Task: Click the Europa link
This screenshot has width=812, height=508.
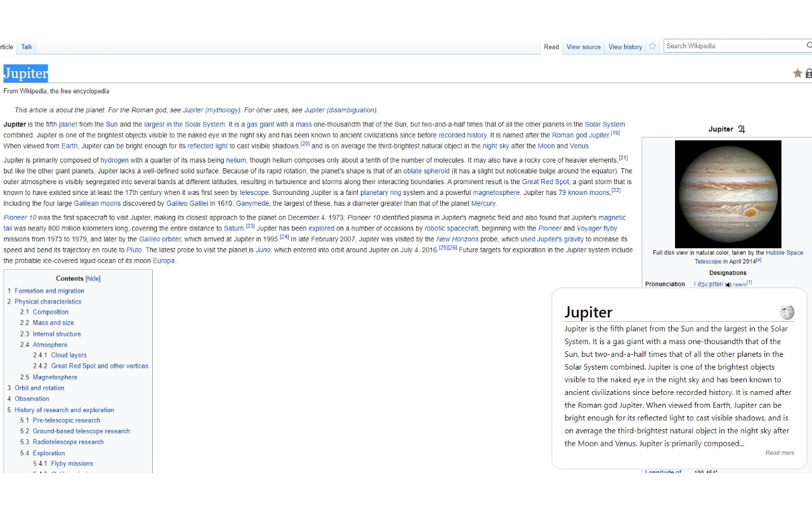Action: coord(164,261)
